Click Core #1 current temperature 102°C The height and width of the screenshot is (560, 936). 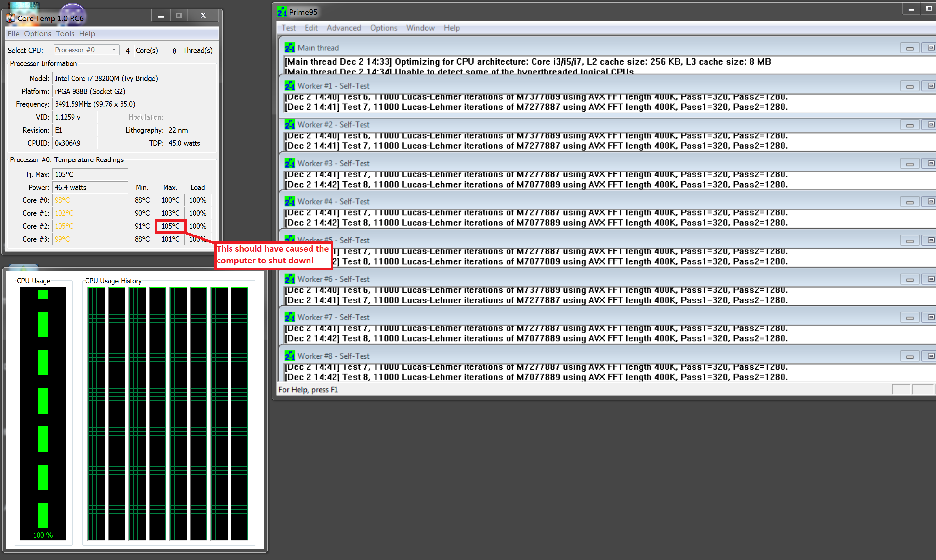click(x=90, y=213)
